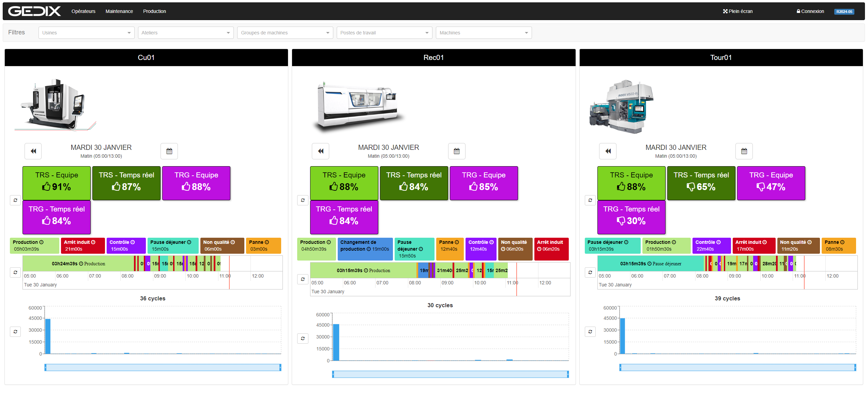Image resolution: width=868 pixels, height=408 pixels.
Task: Open the Usines filter dropdown
Action: click(x=86, y=33)
